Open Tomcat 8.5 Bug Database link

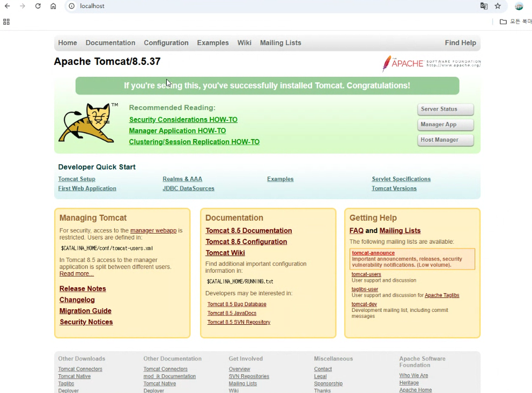237,304
